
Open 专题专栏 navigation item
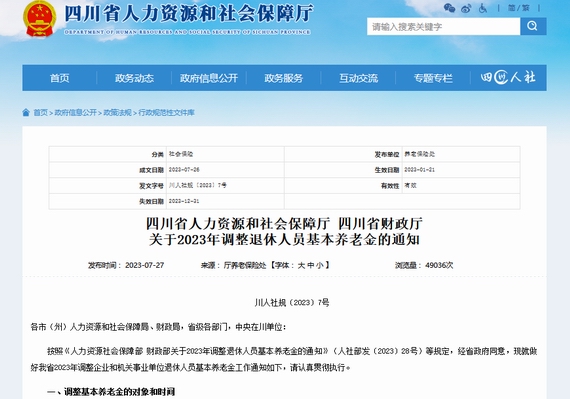coord(433,78)
